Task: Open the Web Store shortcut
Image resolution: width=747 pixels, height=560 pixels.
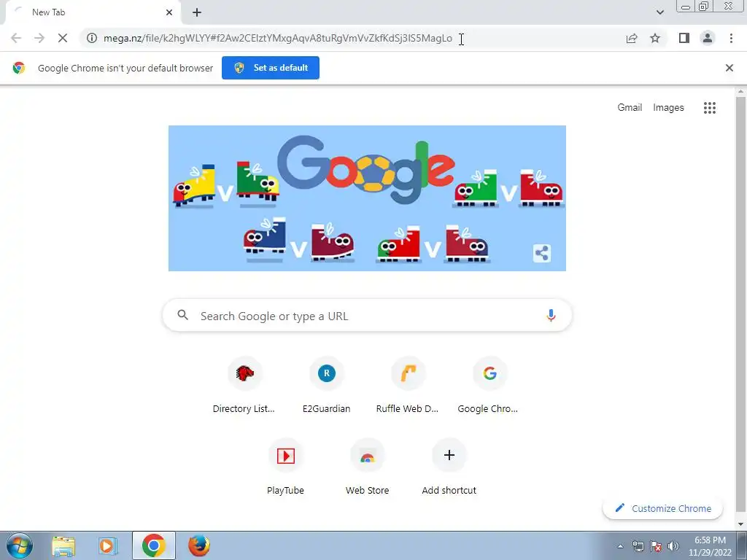Action: pyautogui.click(x=368, y=468)
